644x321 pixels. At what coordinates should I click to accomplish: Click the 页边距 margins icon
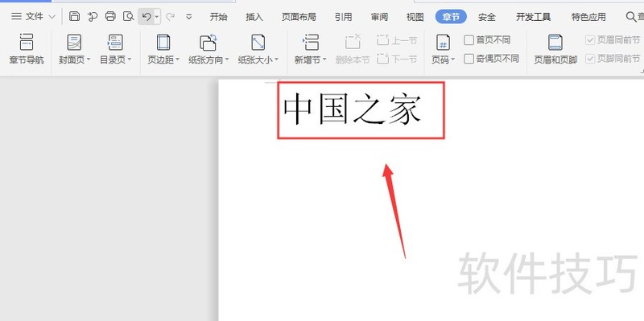163,43
